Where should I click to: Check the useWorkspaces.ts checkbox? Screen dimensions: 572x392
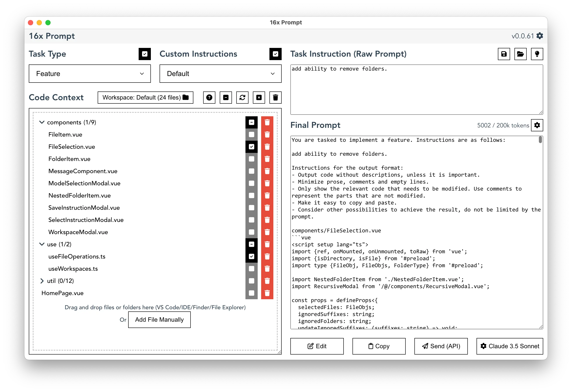251,269
